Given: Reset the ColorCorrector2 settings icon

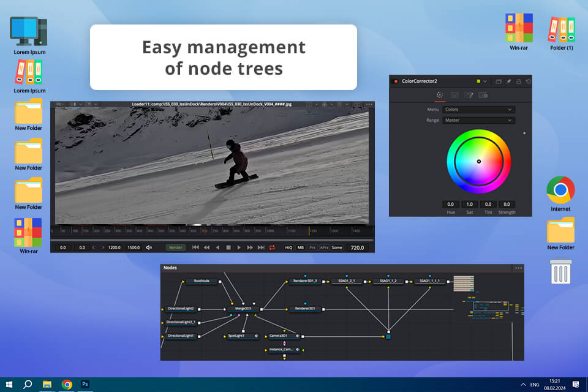Looking at the screenshot, I should (529, 81).
